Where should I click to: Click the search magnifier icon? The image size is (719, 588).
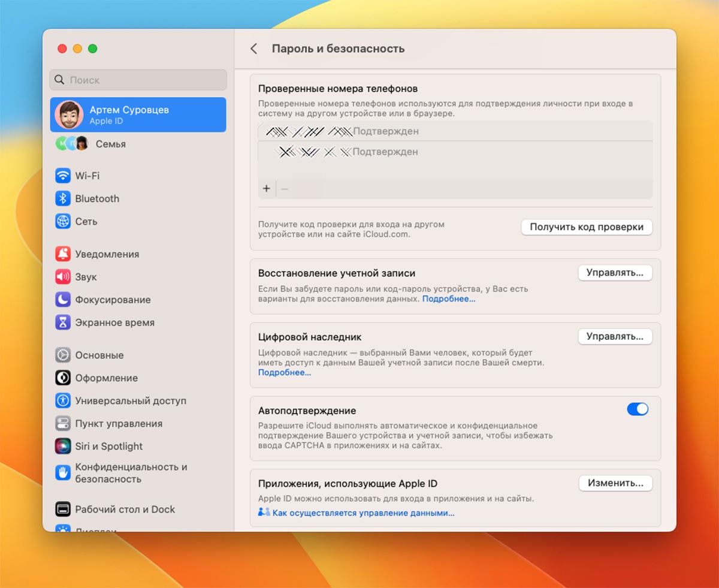(x=60, y=80)
